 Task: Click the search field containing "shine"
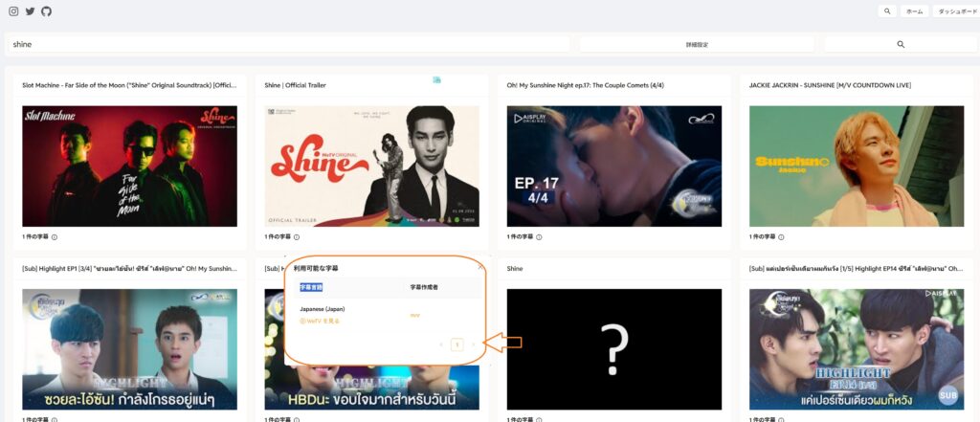tap(288, 44)
